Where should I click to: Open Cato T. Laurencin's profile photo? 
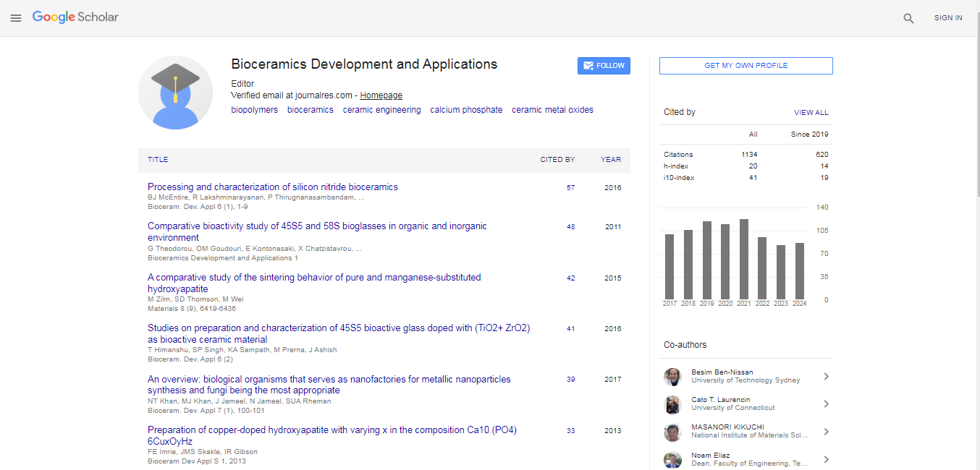672,404
